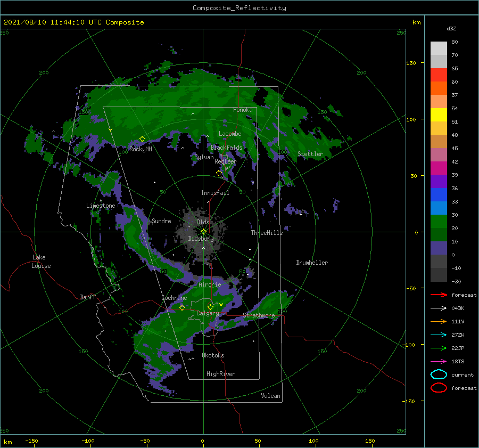The height and width of the screenshot is (448, 479).
Task: Click the HighRiver town label
Action: pos(221,374)
